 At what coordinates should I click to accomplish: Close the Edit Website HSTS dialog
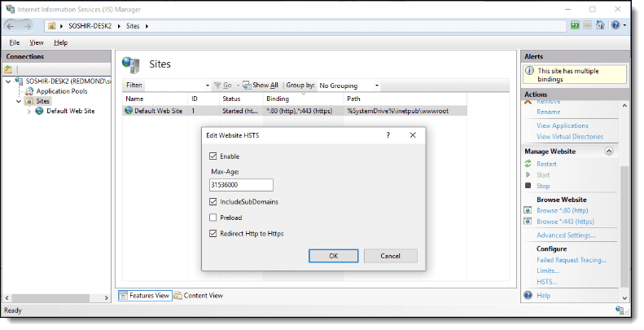coord(413,135)
